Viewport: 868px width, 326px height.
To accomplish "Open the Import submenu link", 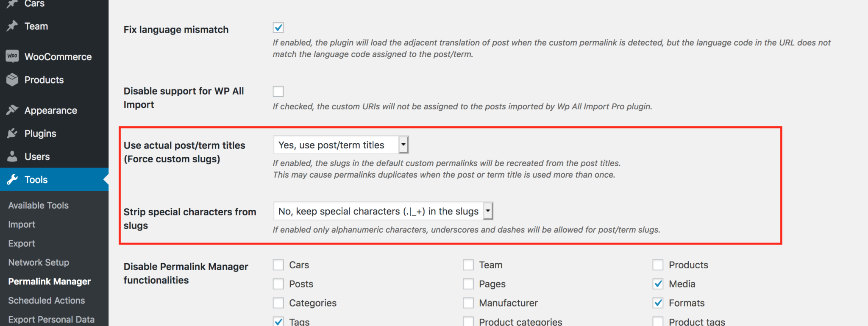I will 22,225.
